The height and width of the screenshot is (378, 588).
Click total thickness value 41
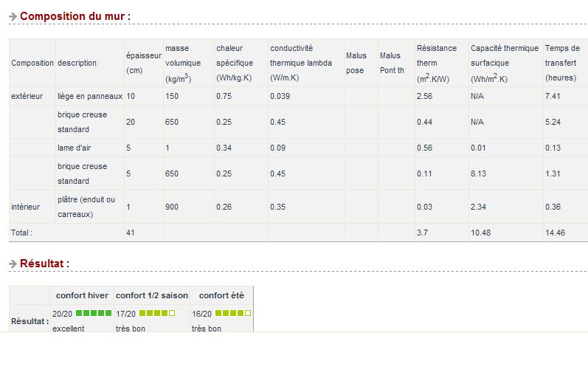point(131,233)
